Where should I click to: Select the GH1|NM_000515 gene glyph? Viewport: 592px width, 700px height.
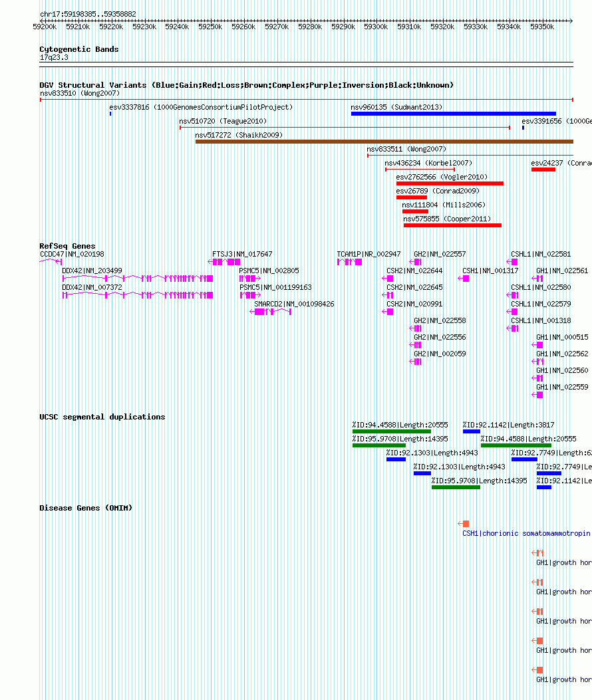537,345
